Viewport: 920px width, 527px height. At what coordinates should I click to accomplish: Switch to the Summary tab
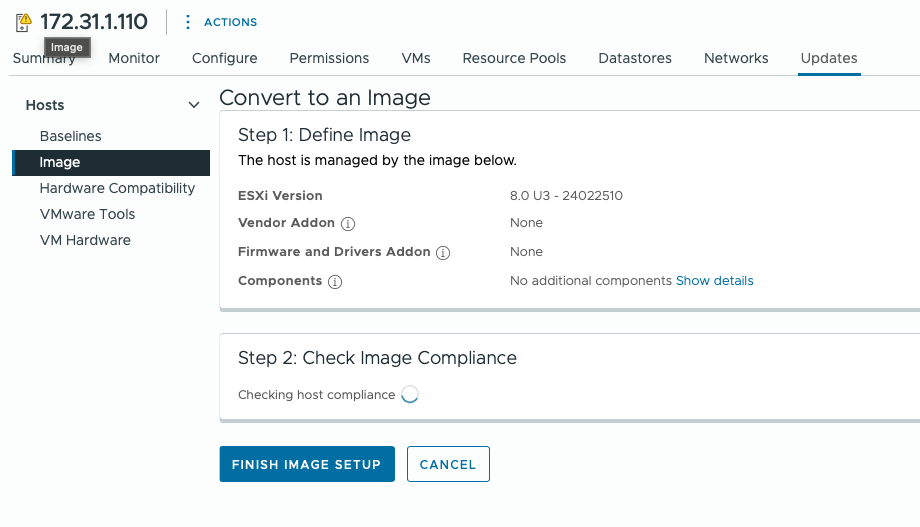pos(44,58)
